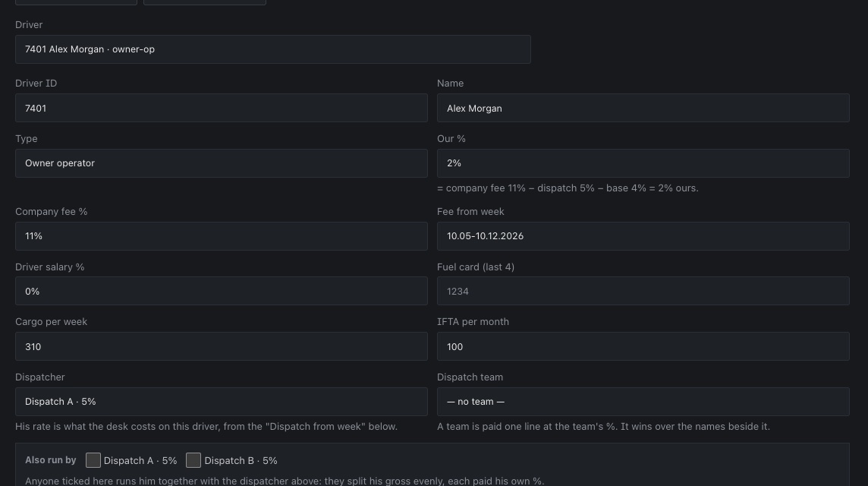
Task: Click the IFTA per month field
Action: [x=643, y=346]
